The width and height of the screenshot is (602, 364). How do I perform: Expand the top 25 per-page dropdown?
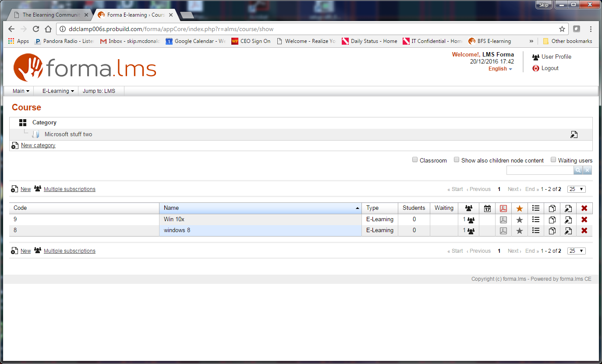(x=576, y=189)
